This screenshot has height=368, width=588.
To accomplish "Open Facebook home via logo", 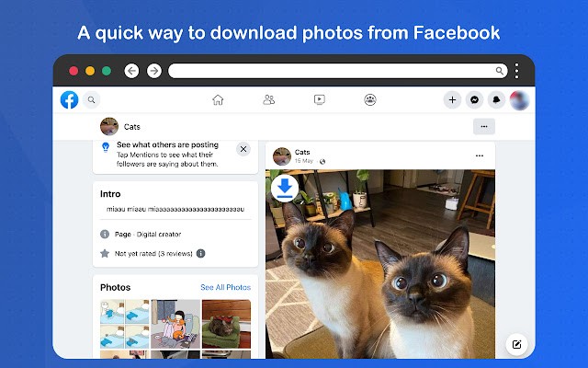I will click(x=69, y=100).
